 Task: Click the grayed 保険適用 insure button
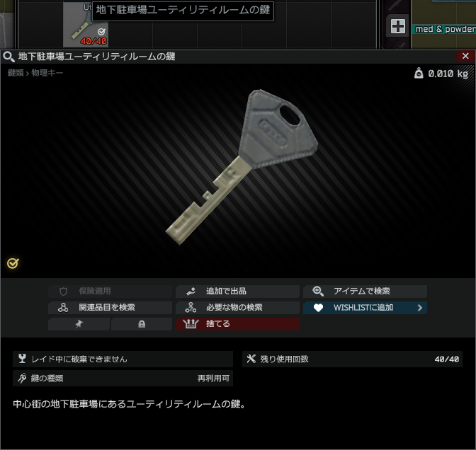click(x=110, y=291)
